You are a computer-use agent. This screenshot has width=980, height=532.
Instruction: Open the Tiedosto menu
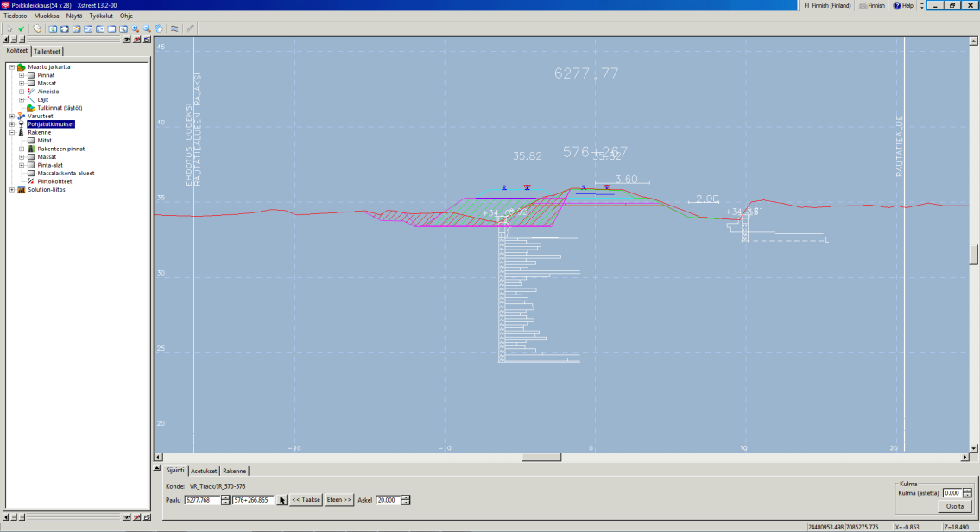16,16
